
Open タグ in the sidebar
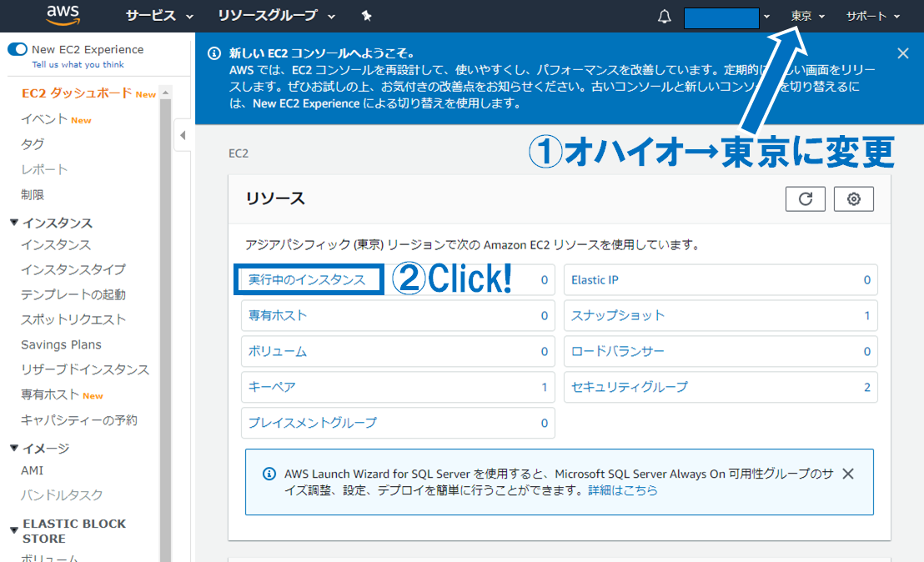(33, 144)
